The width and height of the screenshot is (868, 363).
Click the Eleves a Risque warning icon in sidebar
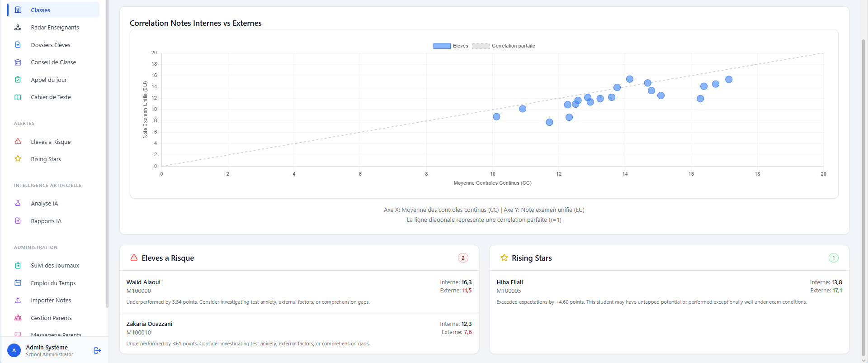click(x=18, y=142)
